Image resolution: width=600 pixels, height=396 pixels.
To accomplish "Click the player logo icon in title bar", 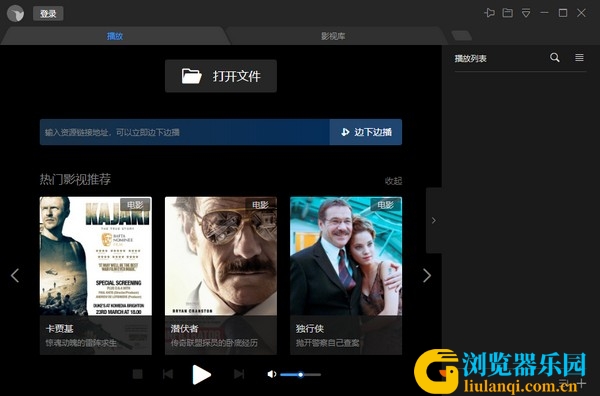I will [15, 13].
